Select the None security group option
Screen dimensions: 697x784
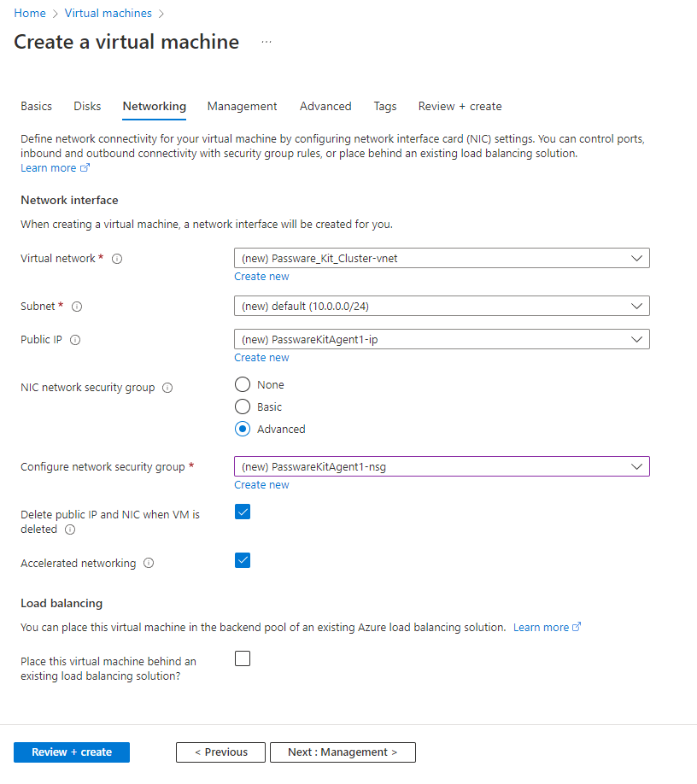point(243,384)
